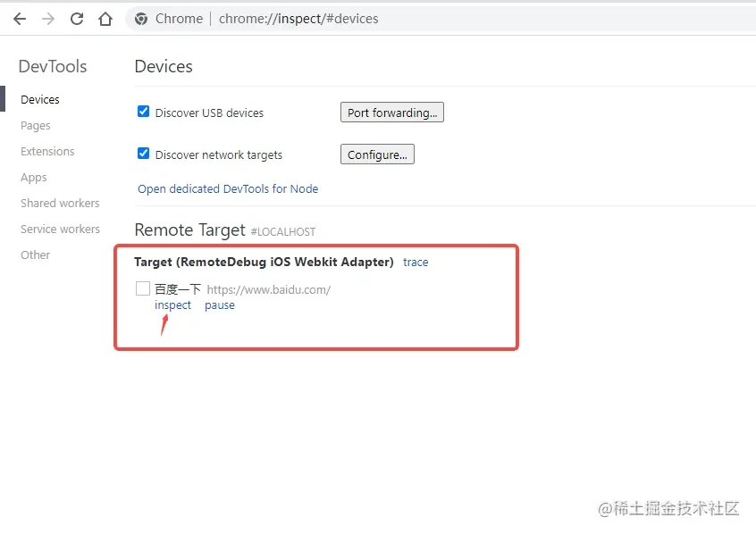Select the Apps sidebar entry
This screenshot has height=534, width=756.
[x=33, y=177]
